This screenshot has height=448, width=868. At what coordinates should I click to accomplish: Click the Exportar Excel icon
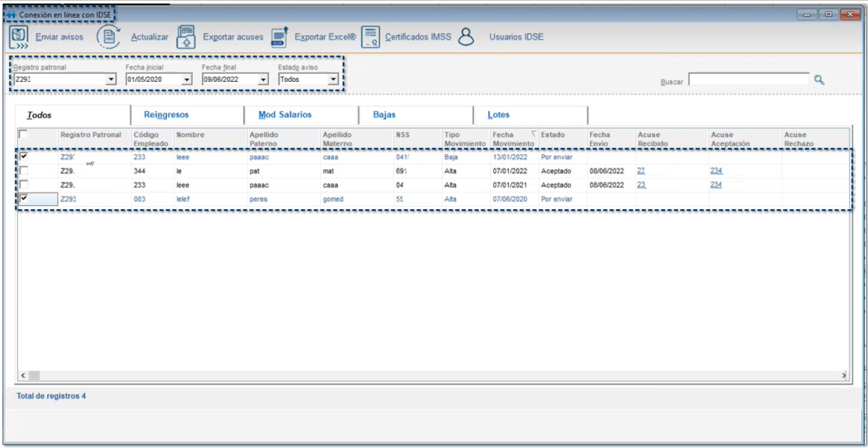click(x=280, y=38)
